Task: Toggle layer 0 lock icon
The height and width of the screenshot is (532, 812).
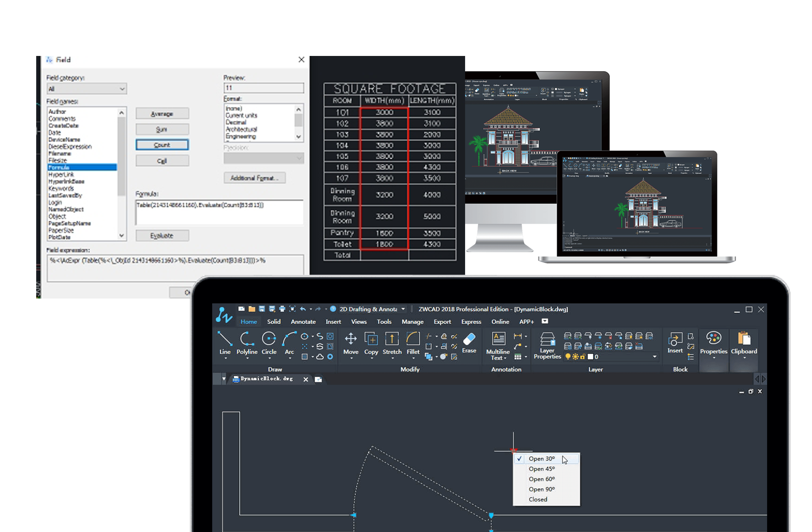Action: (582, 356)
